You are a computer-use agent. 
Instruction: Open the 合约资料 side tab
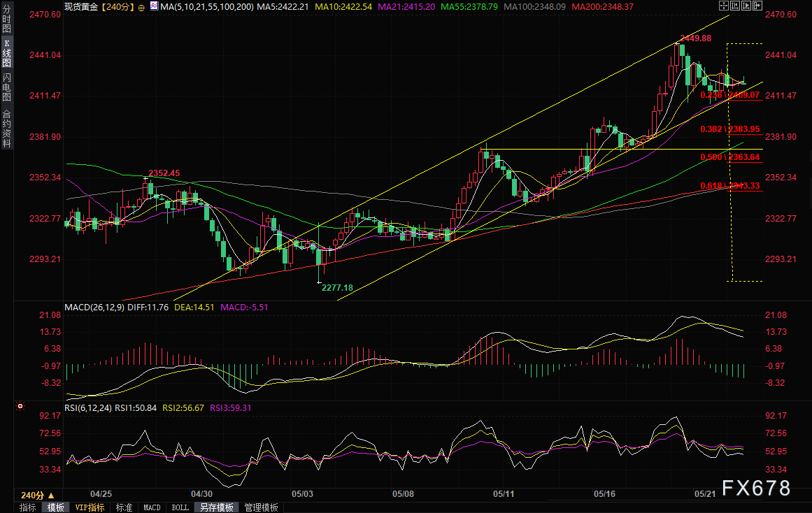(x=6, y=129)
